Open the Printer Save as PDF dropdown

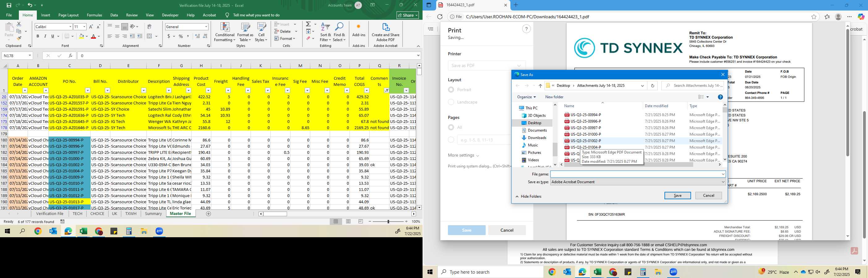click(486, 65)
